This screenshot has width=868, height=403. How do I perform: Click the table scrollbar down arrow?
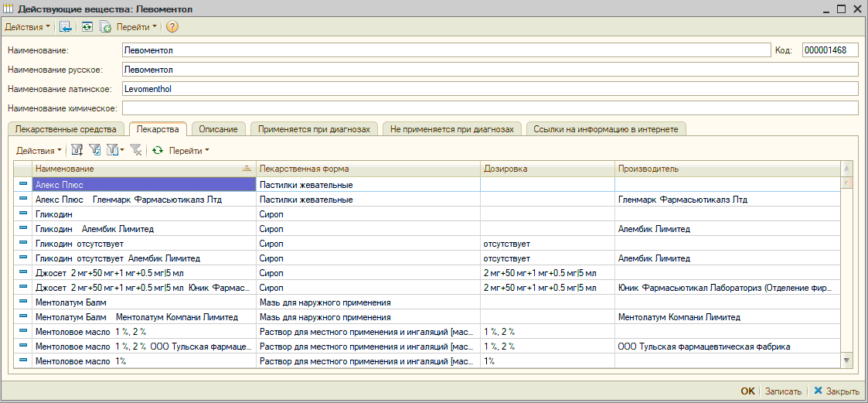[846, 360]
